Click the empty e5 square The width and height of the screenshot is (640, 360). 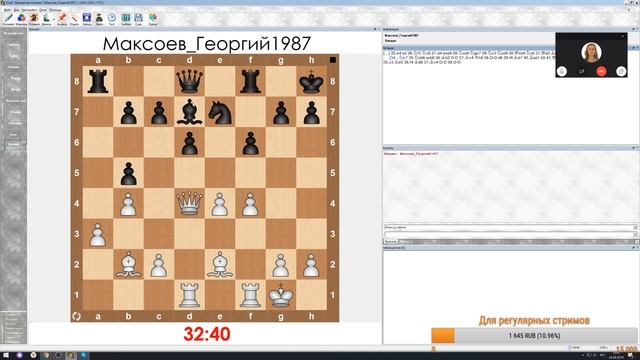[x=220, y=173]
